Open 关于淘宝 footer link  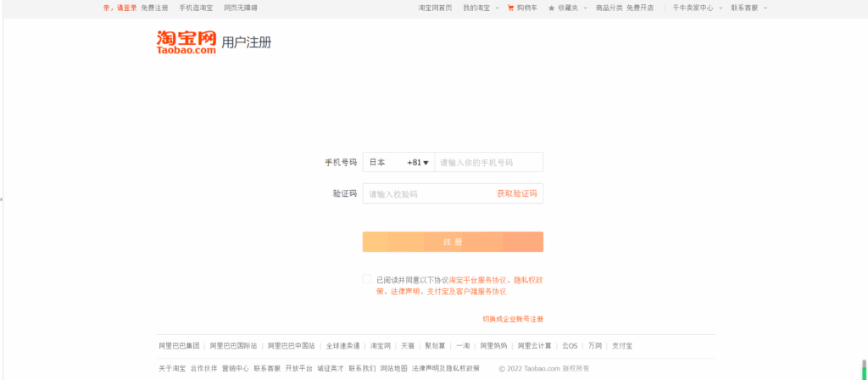pos(172,368)
